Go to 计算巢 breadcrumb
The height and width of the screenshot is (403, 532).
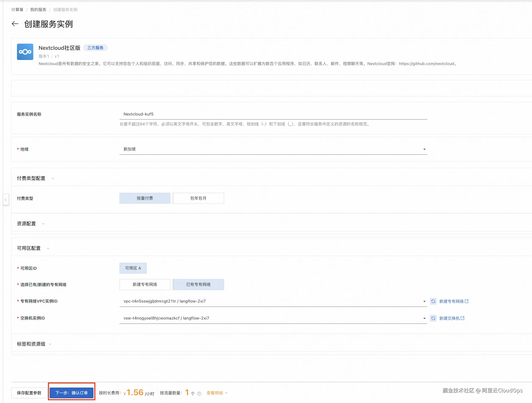point(17,10)
